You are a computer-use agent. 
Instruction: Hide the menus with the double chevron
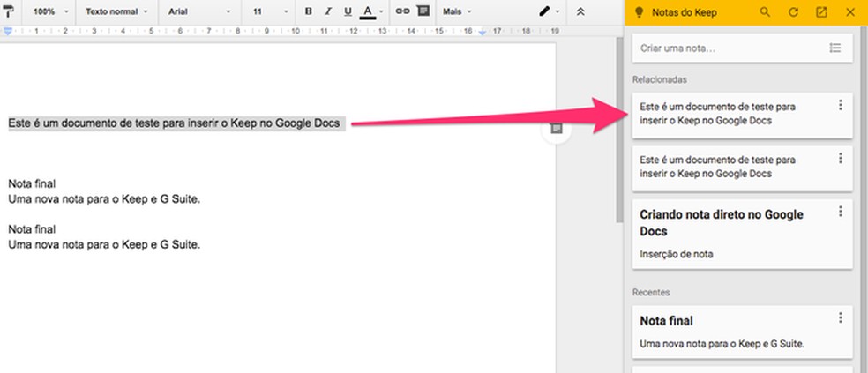[x=580, y=11]
